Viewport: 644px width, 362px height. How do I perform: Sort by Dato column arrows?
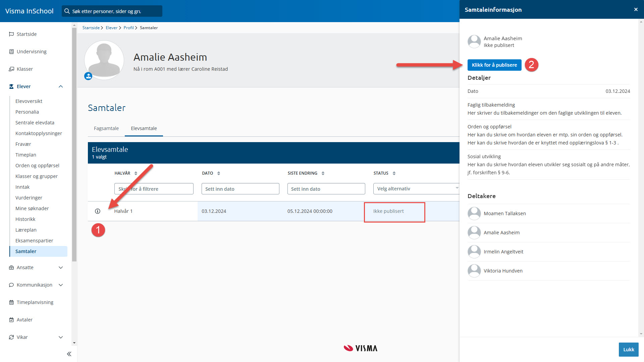[x=219, y=173]
